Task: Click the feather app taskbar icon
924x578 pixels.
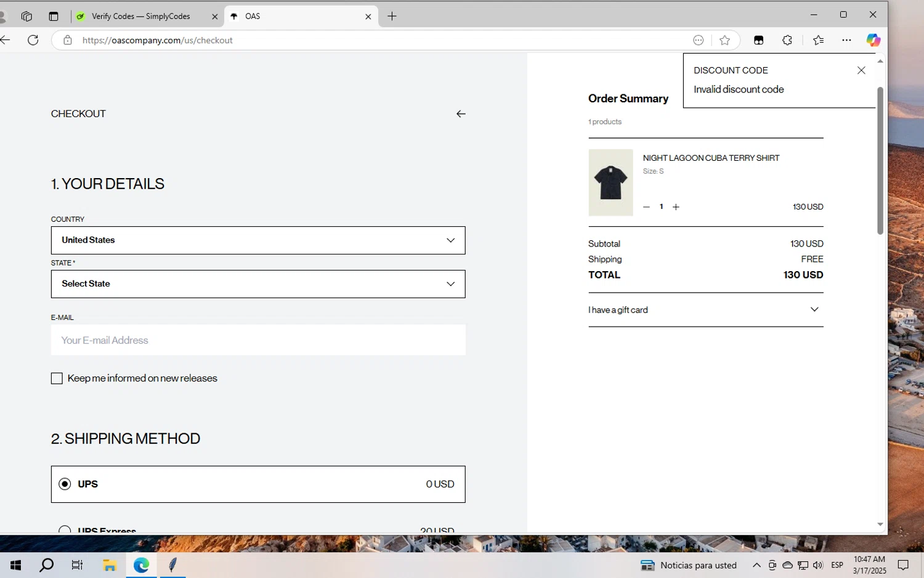Action: click(173, 565)
